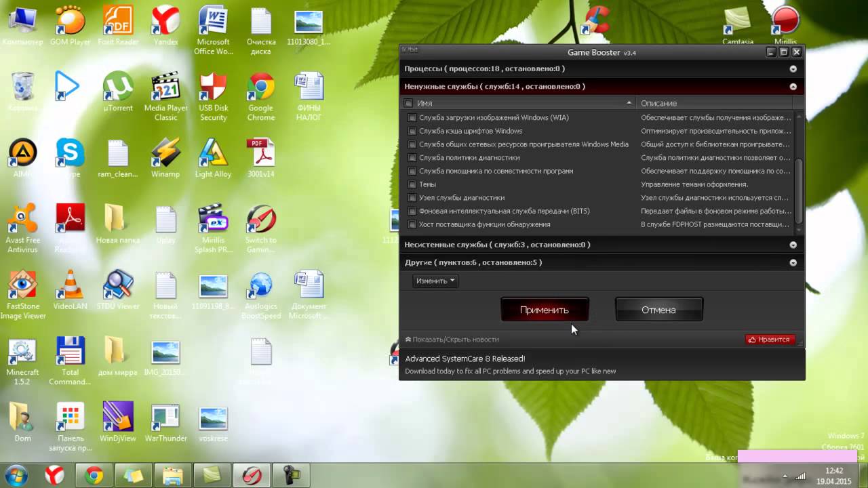Open the GOM Player desktop shortcut
Image resolution: width=868 pixels, height=488 pixels.
click(70, 27)
